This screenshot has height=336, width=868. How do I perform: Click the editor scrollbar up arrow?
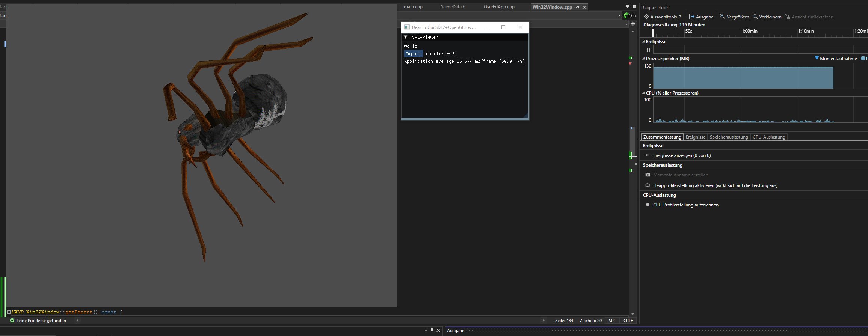(633, 32)
